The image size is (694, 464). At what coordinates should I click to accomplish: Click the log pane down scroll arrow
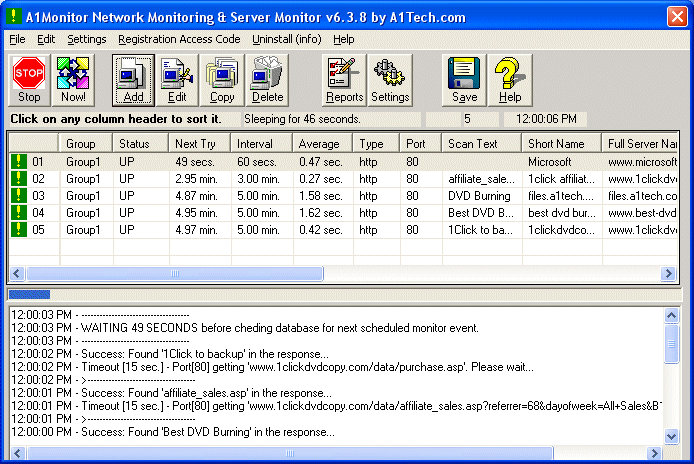pos(671,436)
